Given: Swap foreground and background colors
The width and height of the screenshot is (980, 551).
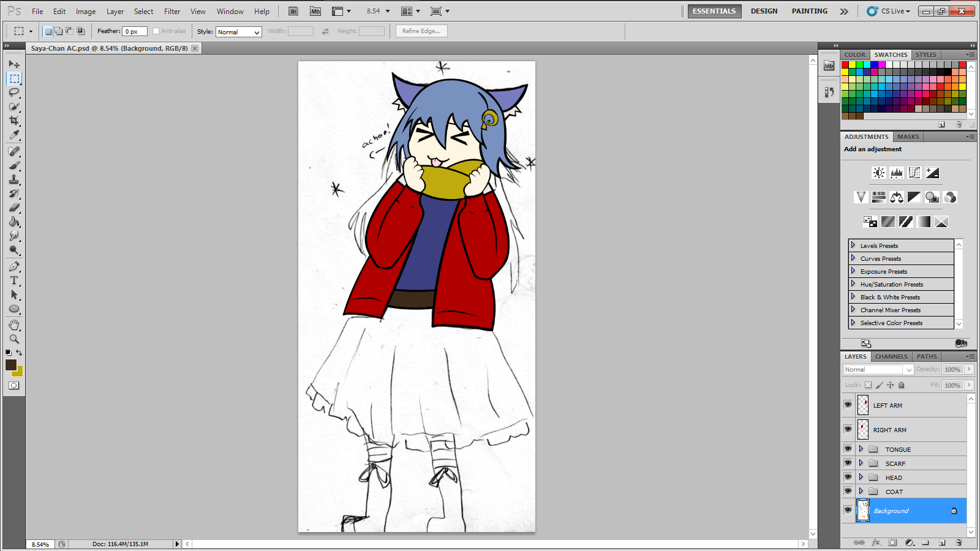Looking at the screenshot, I should point(19,353).
